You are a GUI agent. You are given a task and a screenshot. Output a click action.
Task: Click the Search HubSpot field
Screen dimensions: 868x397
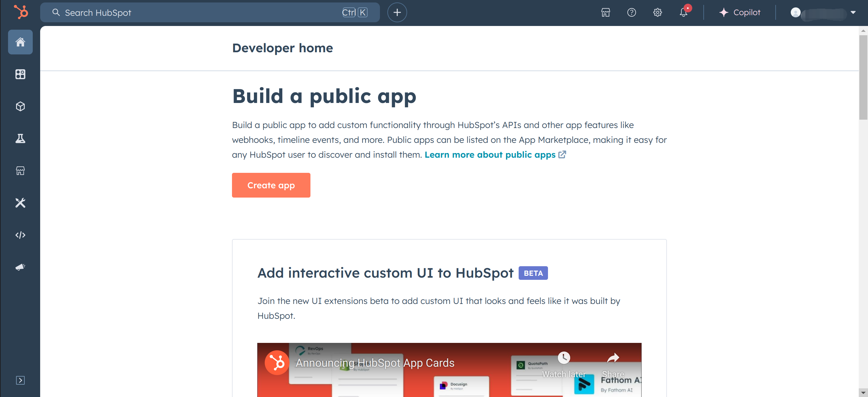pyautogui.click(x=202, y=12)
